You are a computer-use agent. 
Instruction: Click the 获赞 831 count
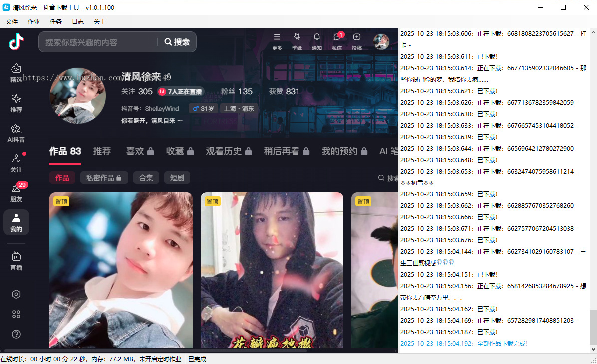click(x=284, y=92)
